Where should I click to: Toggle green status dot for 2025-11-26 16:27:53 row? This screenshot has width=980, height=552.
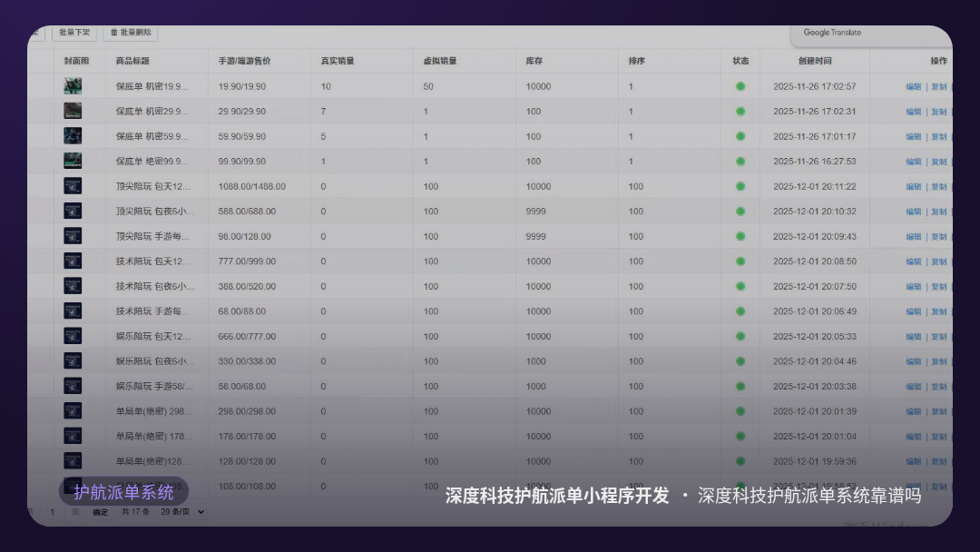pos(740,162)
